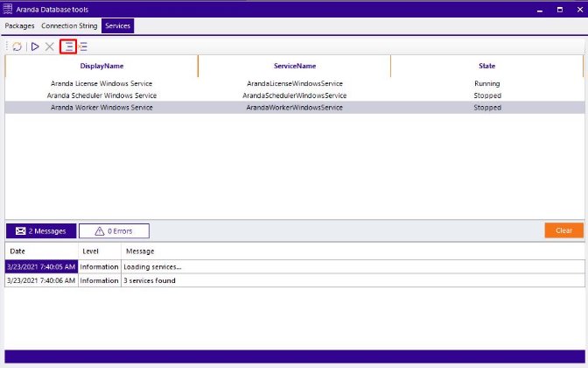The image size is (588, 368).
Task: Open the Packages tab
Action: 19,26
